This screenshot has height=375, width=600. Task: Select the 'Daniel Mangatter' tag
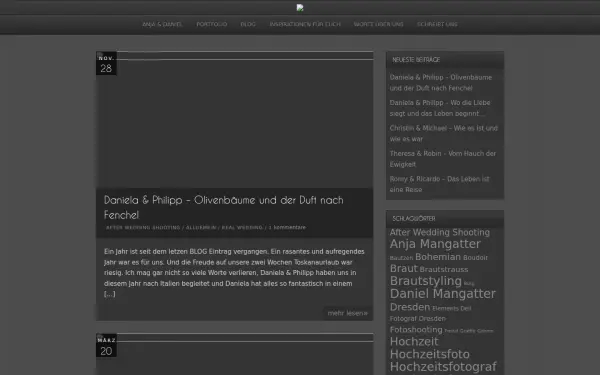(443, 293)
